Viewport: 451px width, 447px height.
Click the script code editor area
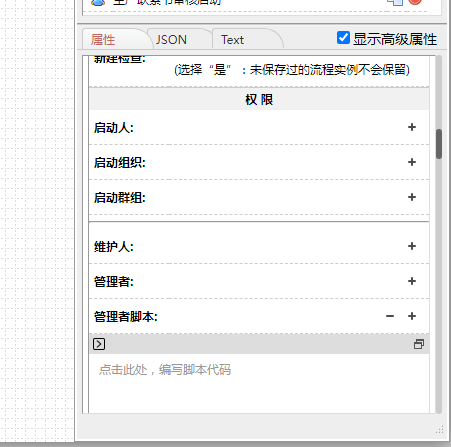coord(259,383)
